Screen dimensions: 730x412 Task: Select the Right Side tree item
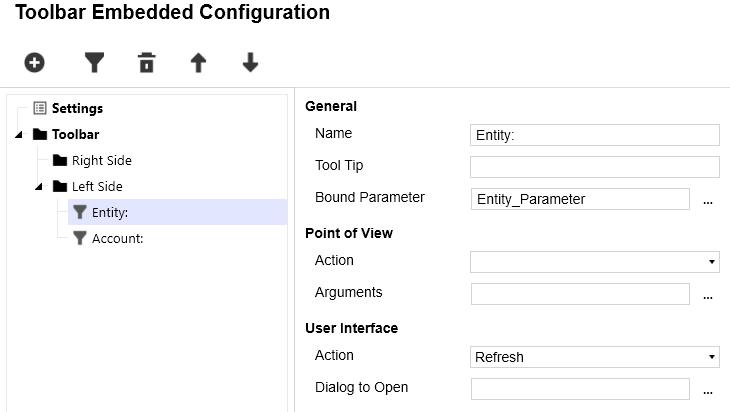[x=101, y=160]
